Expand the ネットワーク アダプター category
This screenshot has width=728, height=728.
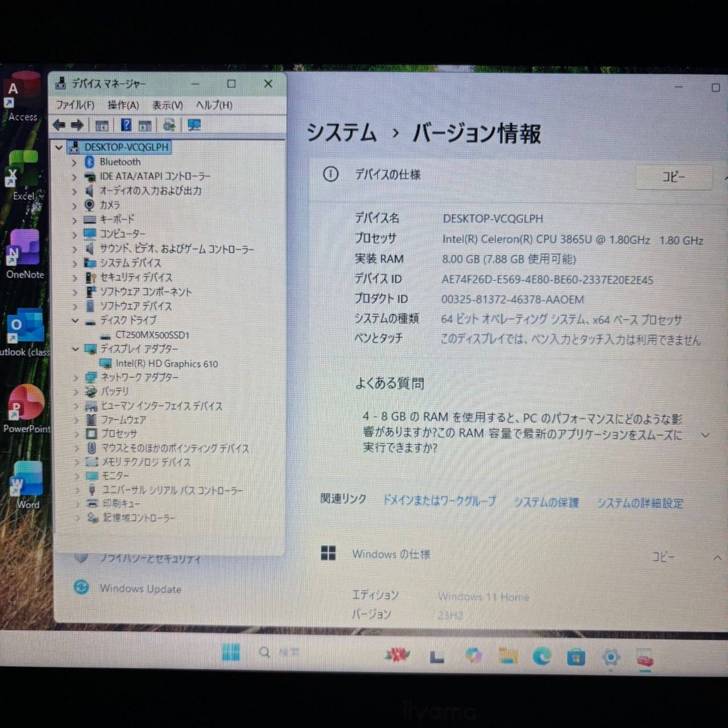click(x=76, y=377)
